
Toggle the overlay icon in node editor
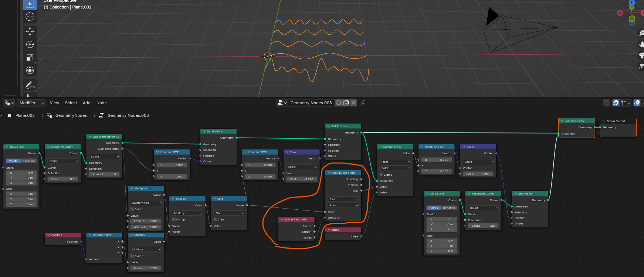tap(637, 103)
